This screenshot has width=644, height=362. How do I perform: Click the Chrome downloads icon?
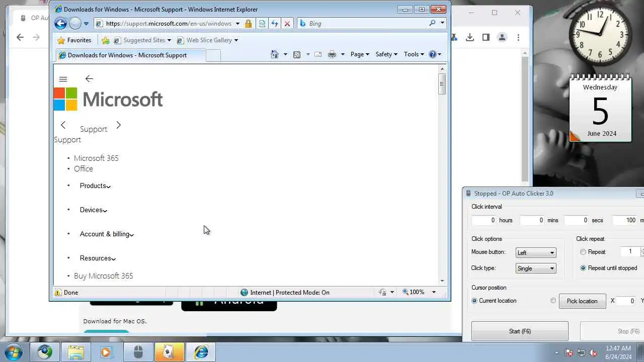tap(469, 37)
